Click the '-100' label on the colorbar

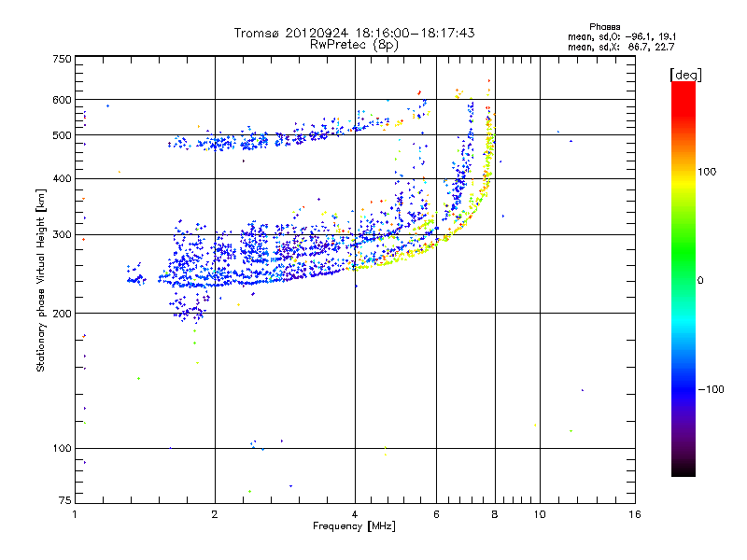pyautogui.click(x=711, y=389)
